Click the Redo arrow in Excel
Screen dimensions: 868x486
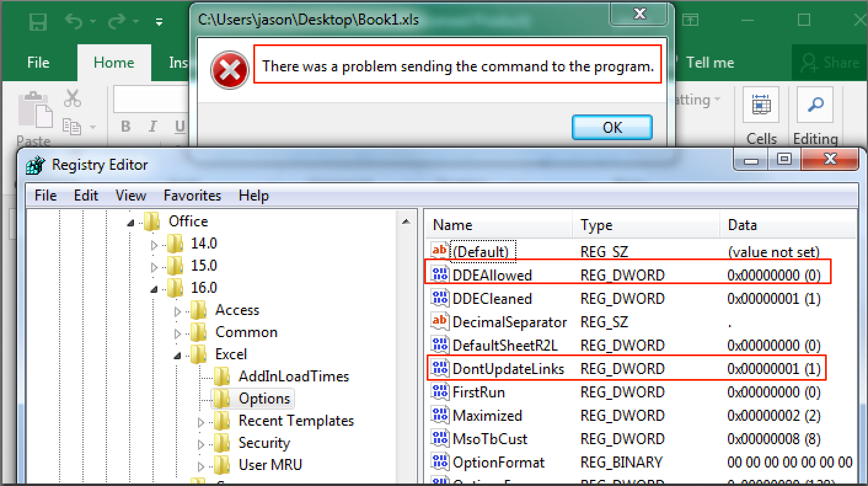116,22
